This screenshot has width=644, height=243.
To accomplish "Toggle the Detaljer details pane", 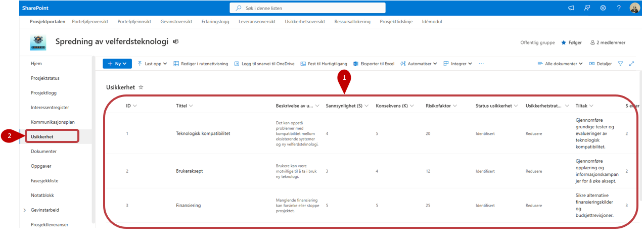I will coord(600,64).
